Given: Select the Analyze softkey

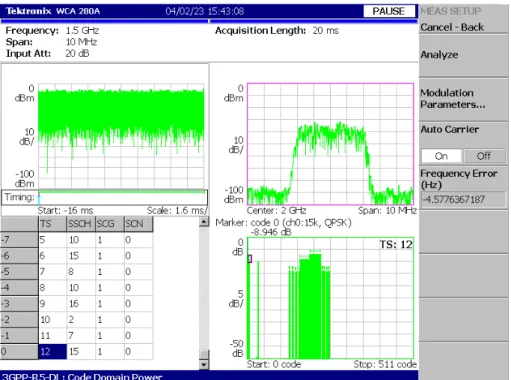Looking at the screenshot, I should [x=463, y=55].
